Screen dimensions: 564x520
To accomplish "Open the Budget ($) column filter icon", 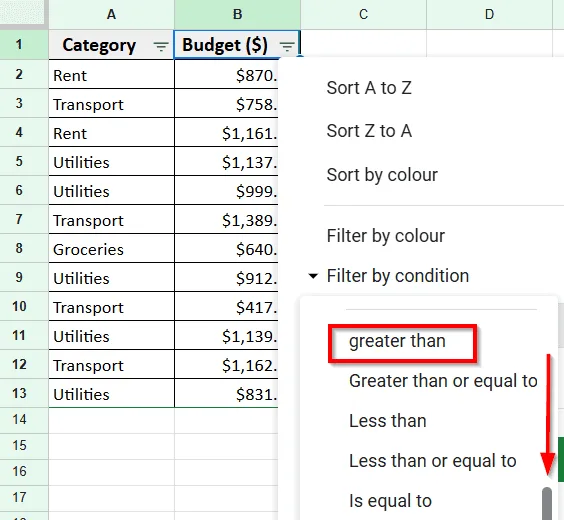I will (287, 46).
